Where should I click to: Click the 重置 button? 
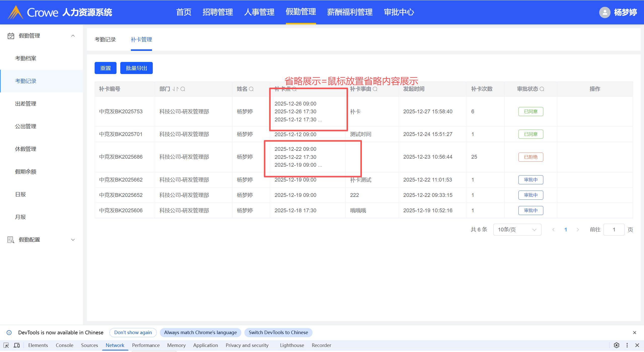pos(105,68)
